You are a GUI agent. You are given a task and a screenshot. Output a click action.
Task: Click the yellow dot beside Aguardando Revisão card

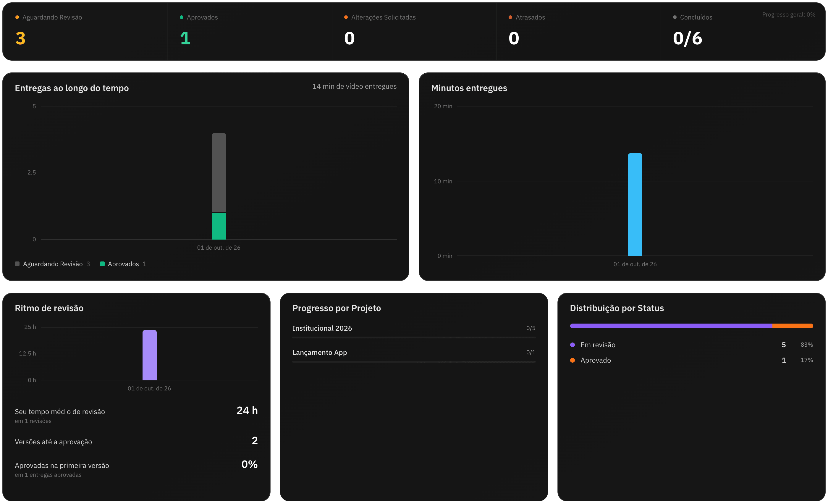(x=17, y=17)
